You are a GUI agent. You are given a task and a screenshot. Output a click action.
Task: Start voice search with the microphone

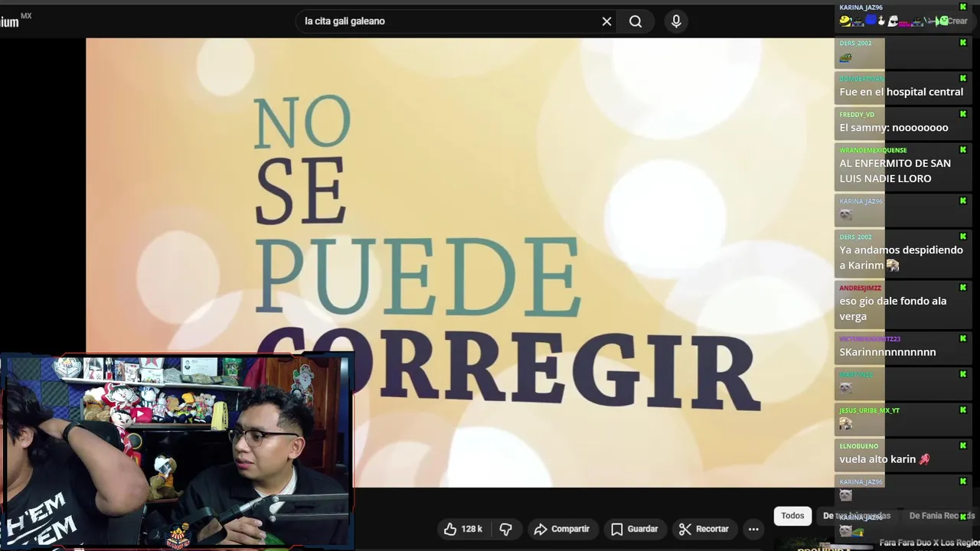point(676,21)
